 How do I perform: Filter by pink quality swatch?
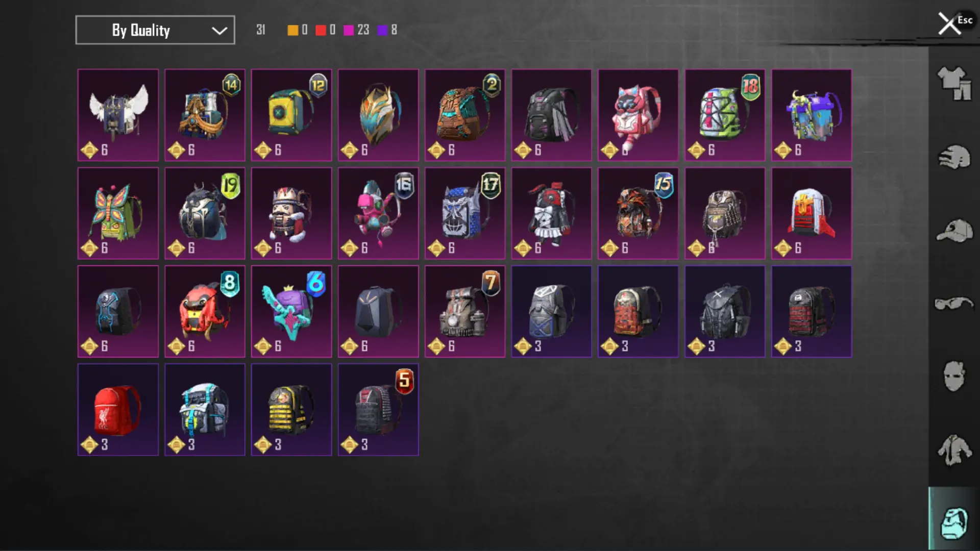tap(349, 30)
